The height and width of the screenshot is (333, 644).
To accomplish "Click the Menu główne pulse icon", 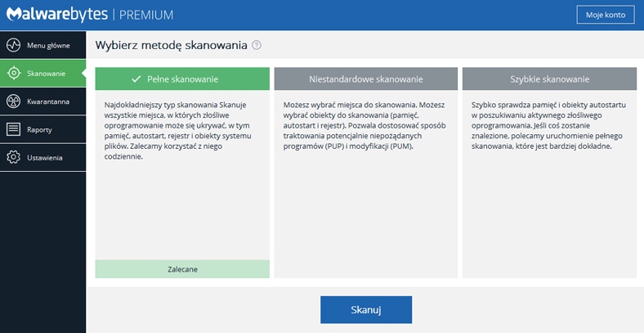I will (x=14, y=45).
